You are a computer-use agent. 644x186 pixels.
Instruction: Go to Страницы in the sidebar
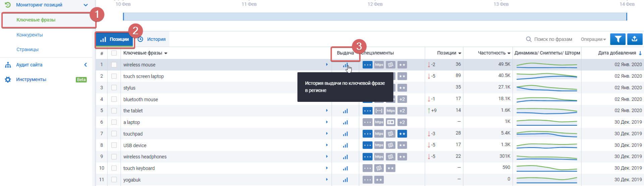tap(28, 50)
